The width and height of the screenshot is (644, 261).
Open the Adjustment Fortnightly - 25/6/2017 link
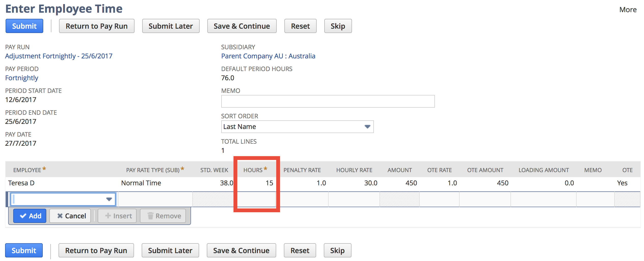(58, 56)
